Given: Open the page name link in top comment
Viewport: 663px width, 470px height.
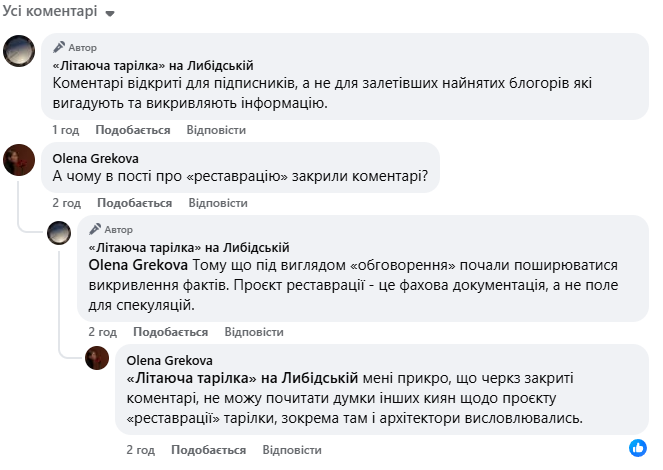Looking at the screenshot, I should (x=152, y=65).
